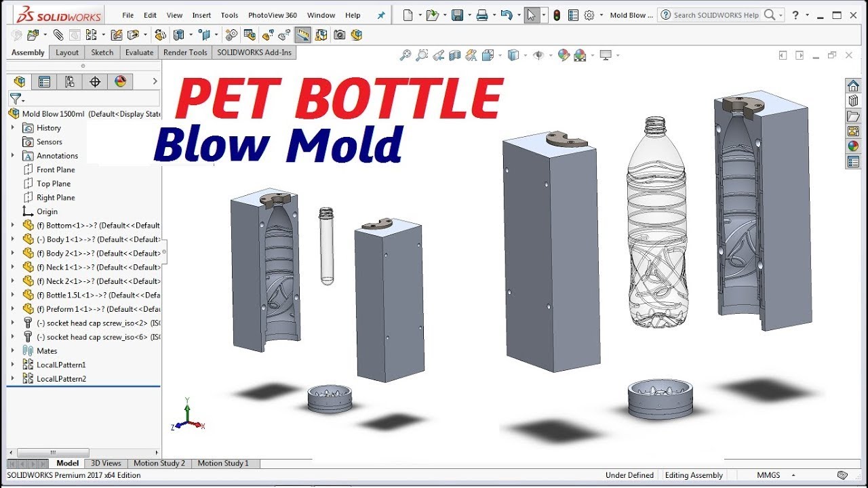Expand the (f) Bottom<1> component node
The height and width of the screenshot is (488, 868).
(x=12, y=225)
